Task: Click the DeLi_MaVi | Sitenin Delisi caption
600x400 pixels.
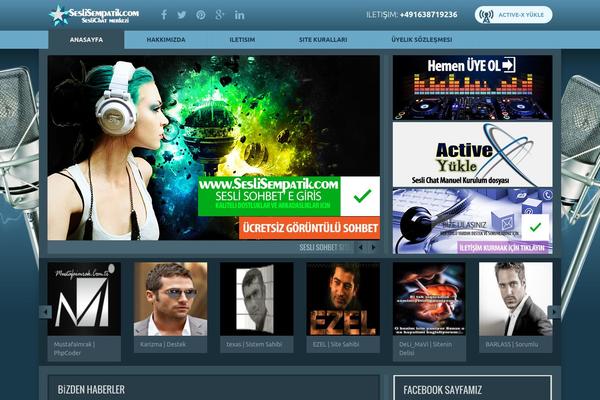Action: coord(425,348)
